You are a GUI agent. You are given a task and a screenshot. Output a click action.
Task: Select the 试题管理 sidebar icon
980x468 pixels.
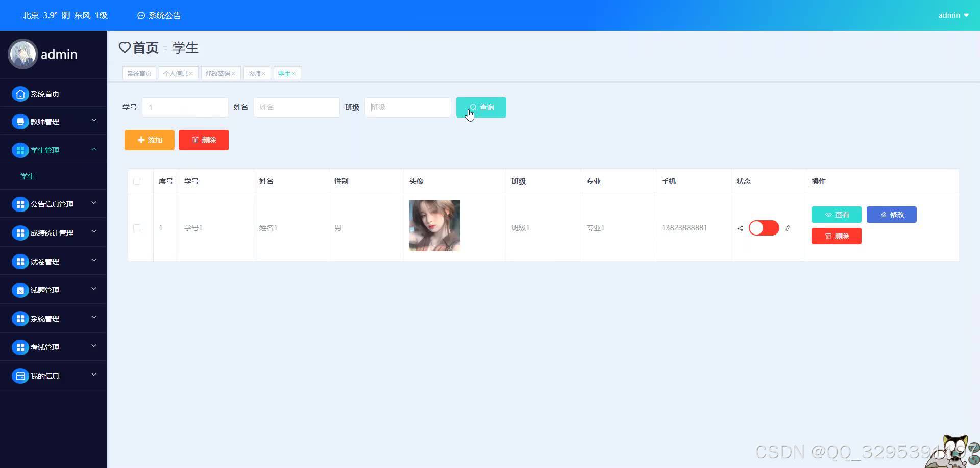point(20,290)
